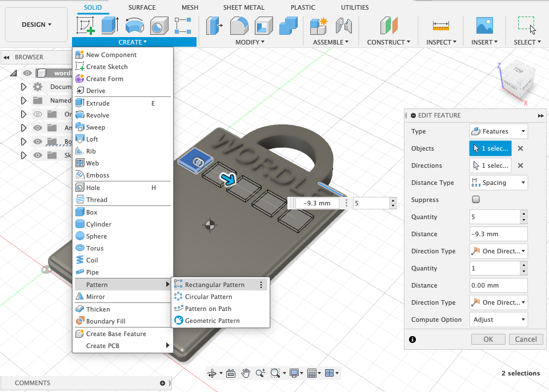Click the canvas distance input -9.3 mm
This screenshot has width=549, height=392.
click(x=317, y=203)
